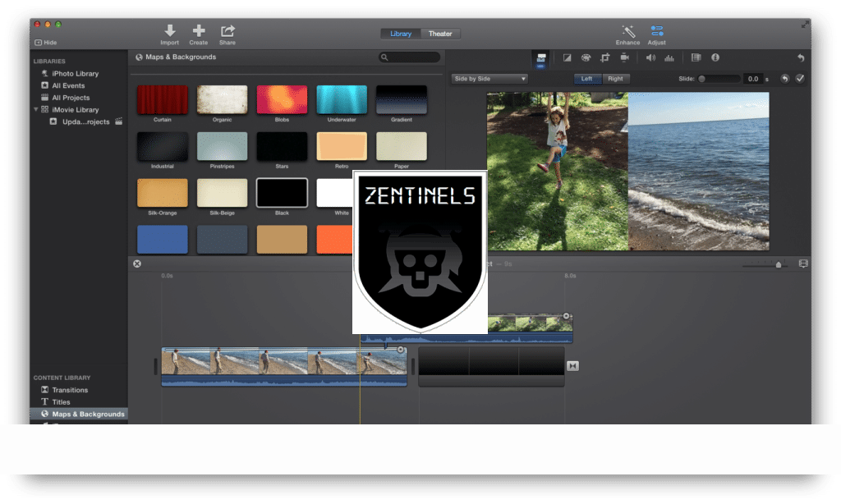
Task: Open the Share menu
Action: (227, 30)
